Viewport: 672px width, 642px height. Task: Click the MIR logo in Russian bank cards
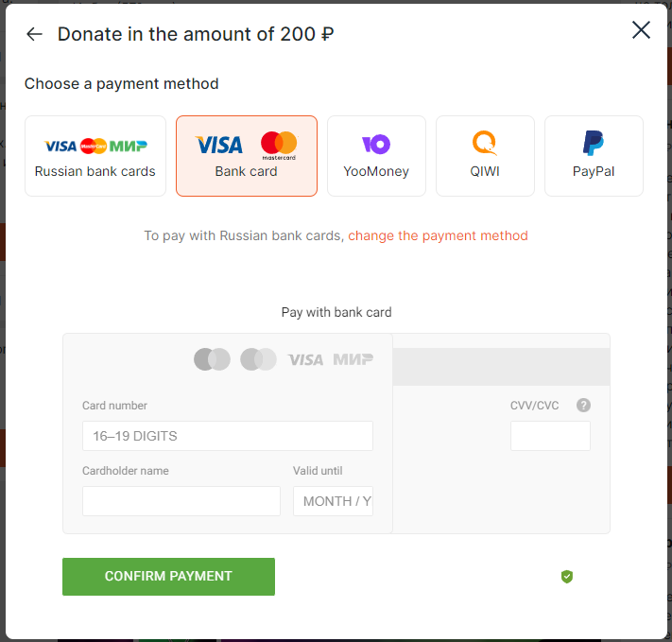[129, 147]
